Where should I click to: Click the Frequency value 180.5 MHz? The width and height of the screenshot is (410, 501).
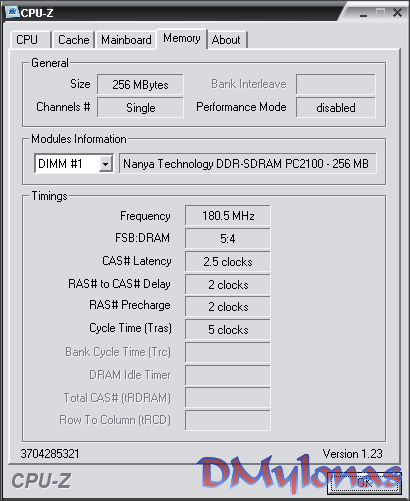tap(228, 216)
